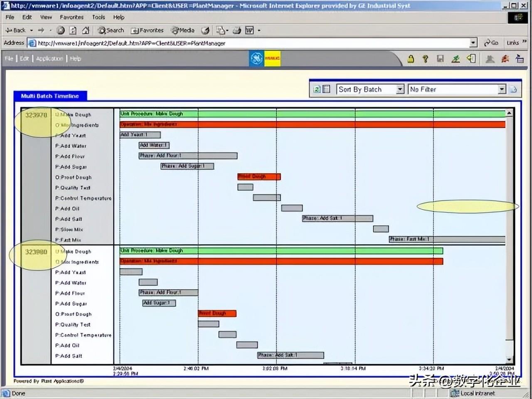Click the green Unit Procedure: Make Dough bar for batch 323978
This screenshot has height=399, width=532.
pos(313,114)
